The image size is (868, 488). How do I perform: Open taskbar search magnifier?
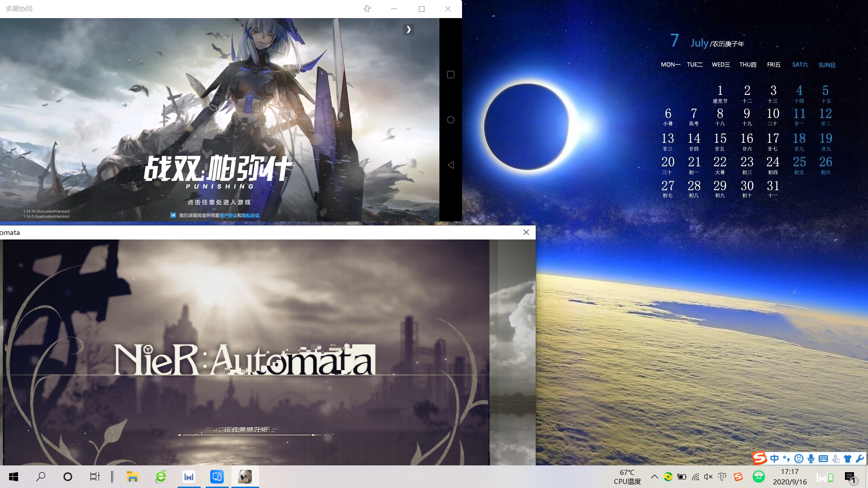pyautogui.click(x=41, y=477)
